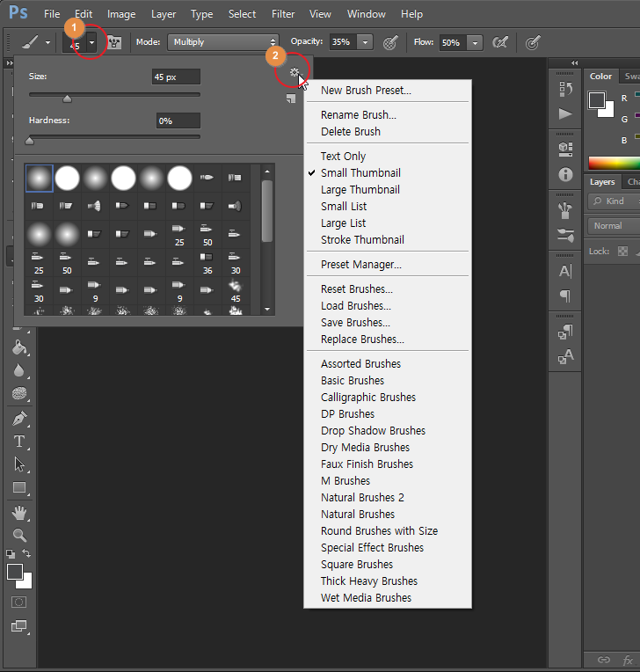Toggle lock transparent pixels
640x672 pixels.
tap(623, 252)
